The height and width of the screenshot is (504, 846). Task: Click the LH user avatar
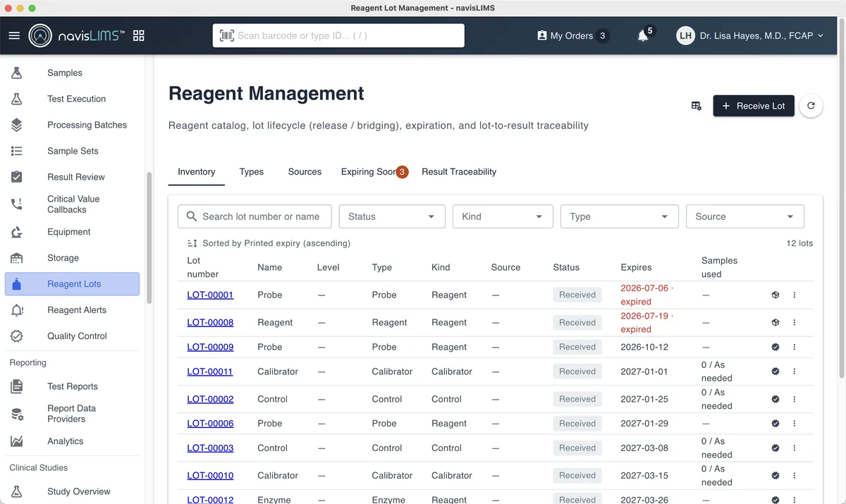(x=685, y=35)
